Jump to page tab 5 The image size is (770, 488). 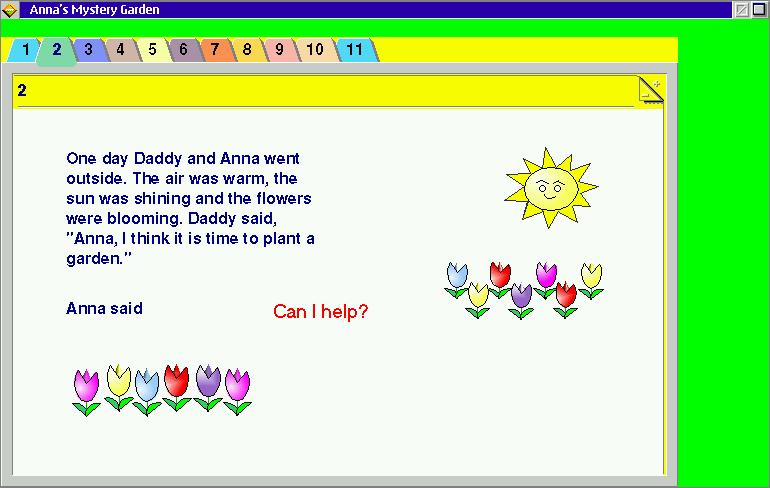(152, 50)
